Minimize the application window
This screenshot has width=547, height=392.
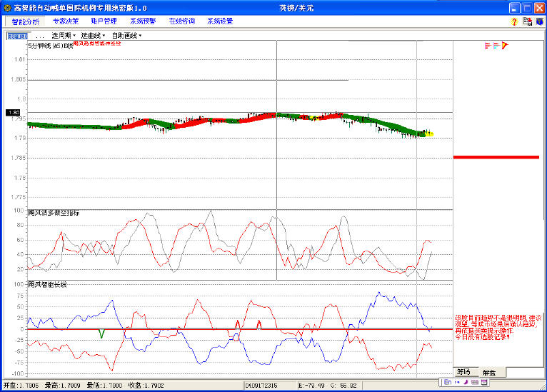515,8
